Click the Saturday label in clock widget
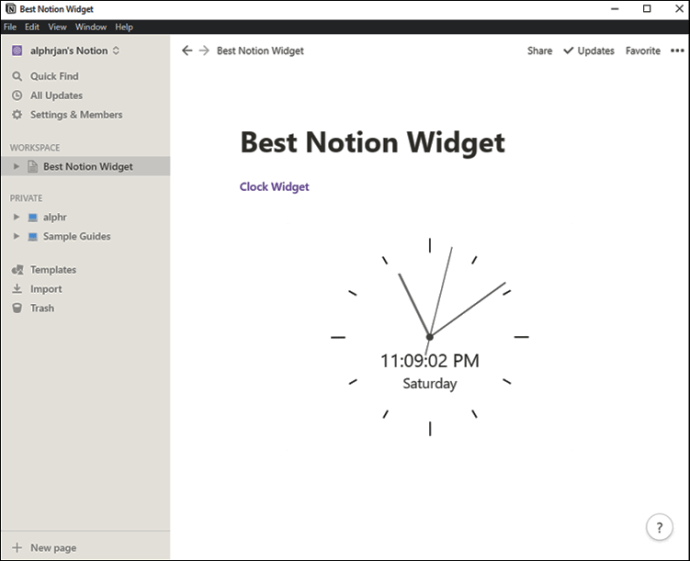The width and height of the screenshot is (690, 561). point(430,384)
